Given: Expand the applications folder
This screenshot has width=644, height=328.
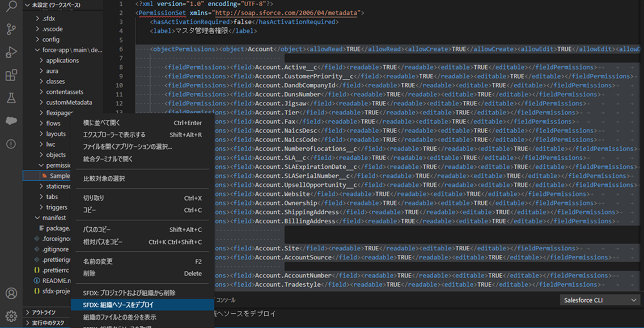Looking at the screenshot, I should pyautogui.click(x=41, y=61).
